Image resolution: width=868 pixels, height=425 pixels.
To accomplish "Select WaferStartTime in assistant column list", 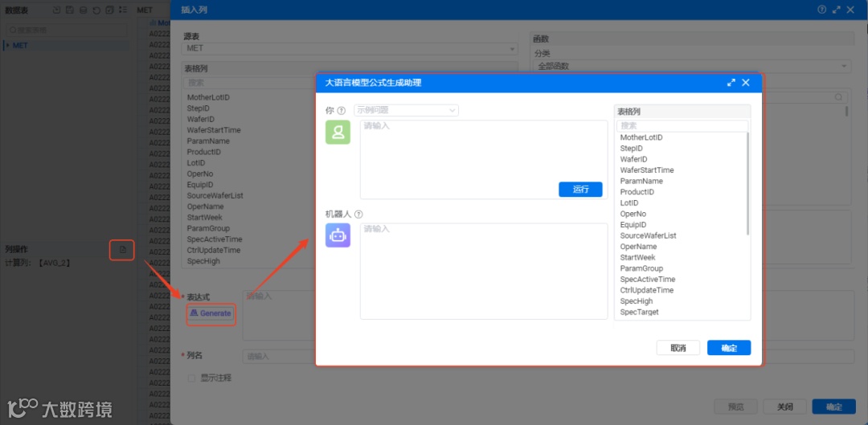I will (646, 170).
